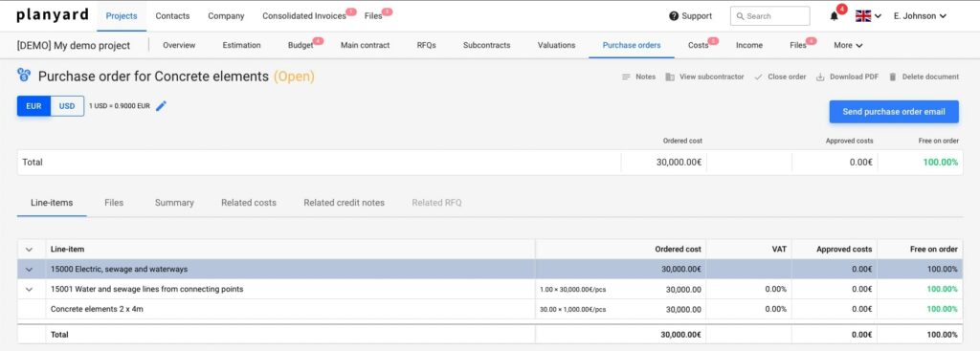The width and height of the screenshot is (980, 351).
Task: Open the Summary sub-tab
Action: click(x=174, y=203)
